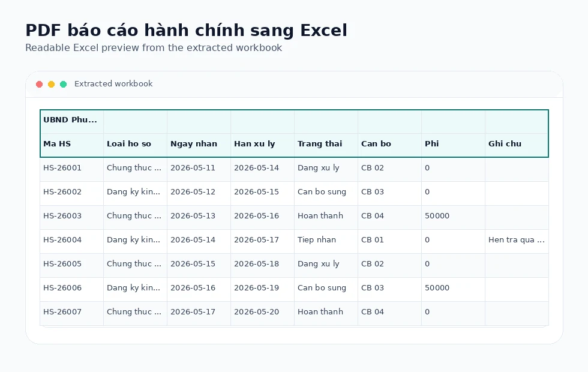Select 'Can bo sung' in row HS-26002
The height and width of the screenshot is (372, 588).
click(x=326, y=193)
